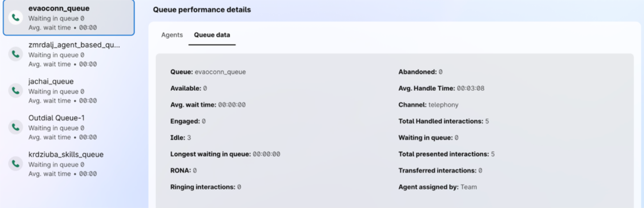Click the krdziuba_skills_queue phone icon
644x208 pixels.
(x=16, y=164)
